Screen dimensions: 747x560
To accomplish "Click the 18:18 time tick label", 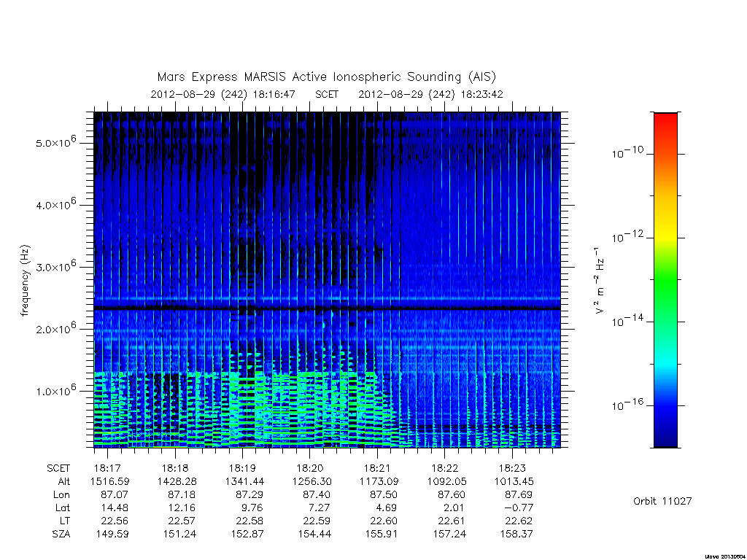I will [175, 468].
